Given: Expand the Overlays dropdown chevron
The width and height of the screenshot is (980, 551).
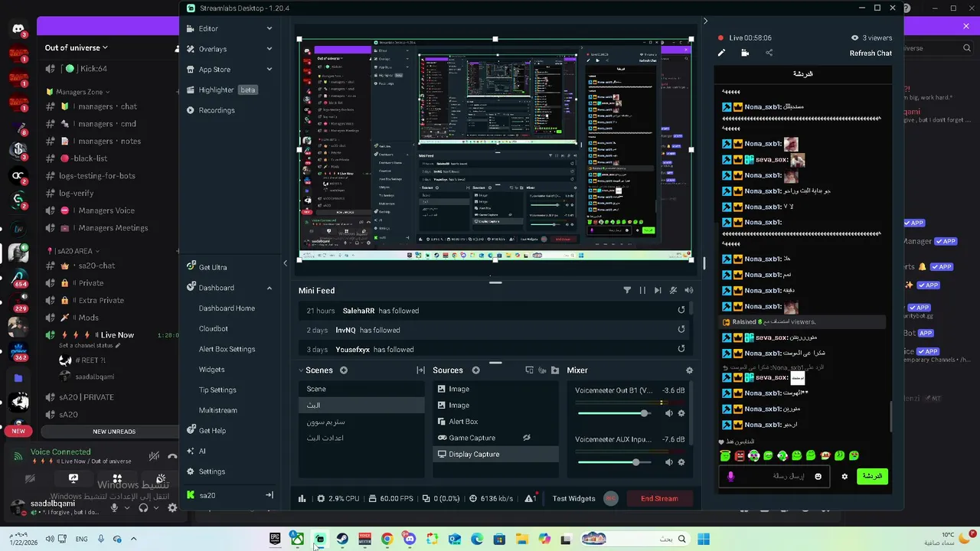Looking at the screenshot, I should pyautogui.click(x=269, y=49).
